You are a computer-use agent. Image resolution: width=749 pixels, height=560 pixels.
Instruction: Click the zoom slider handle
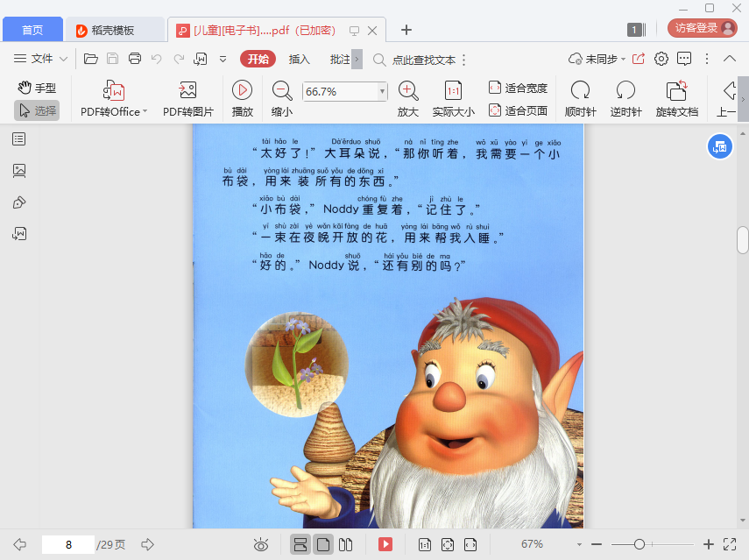639,544
